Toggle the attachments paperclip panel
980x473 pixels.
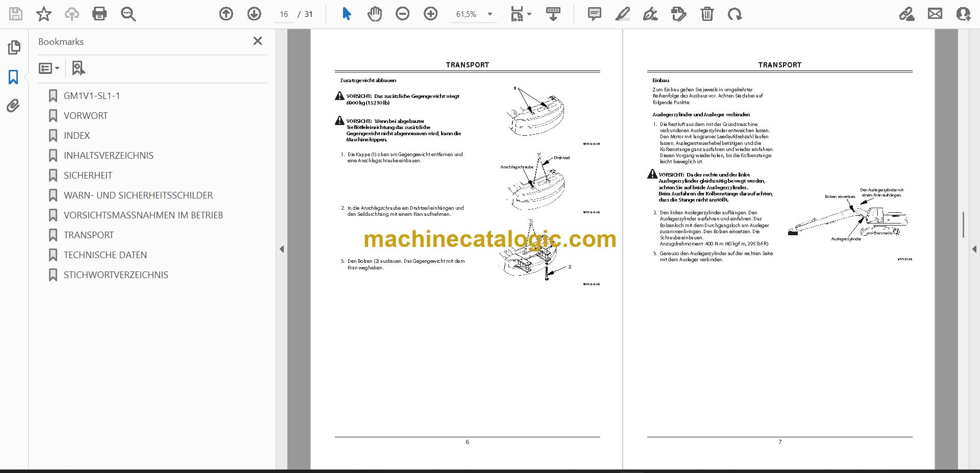[x=13, y=106]
